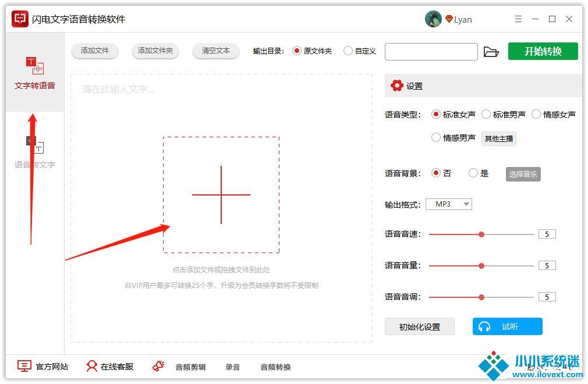Screen dimensions: 588x384
Task: Click the 清空文本 button
Action: click(x=216, y=51)
